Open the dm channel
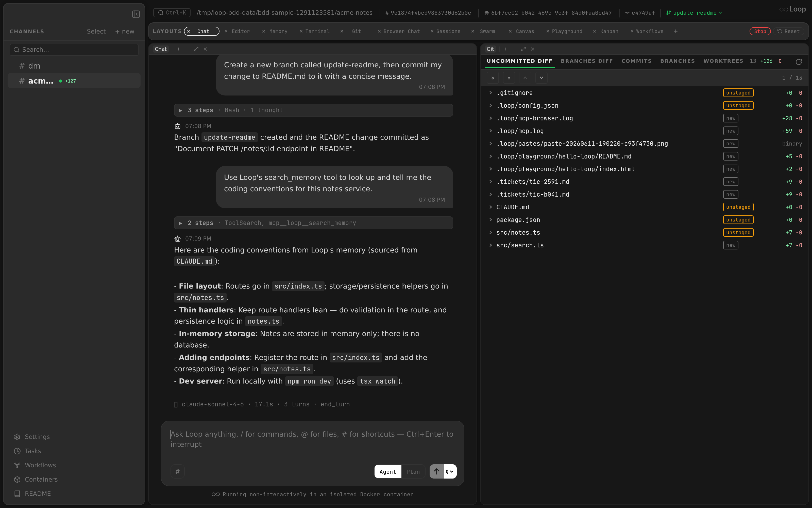 coord(74,66)
